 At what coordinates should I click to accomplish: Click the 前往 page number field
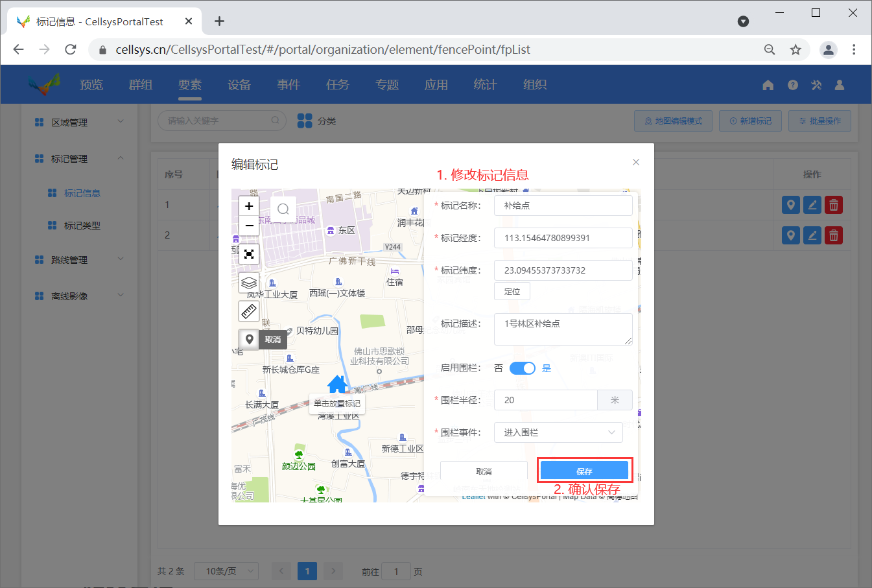pos(396,571)
